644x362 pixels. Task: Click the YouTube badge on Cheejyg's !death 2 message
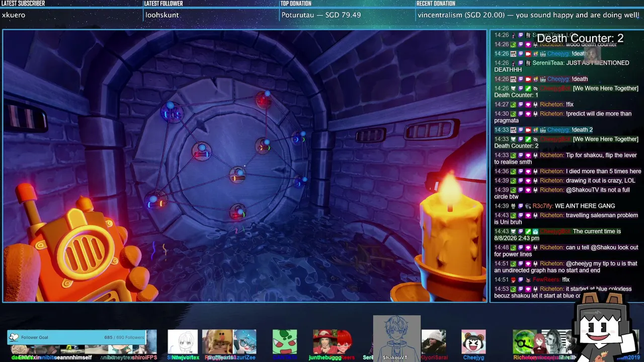tap(528, 130)
